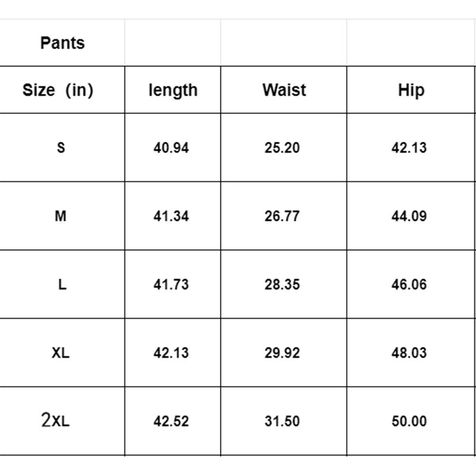Select the 25.20 waist cell
Viewport: 476px width, 476px height.
tap(282, 148)
